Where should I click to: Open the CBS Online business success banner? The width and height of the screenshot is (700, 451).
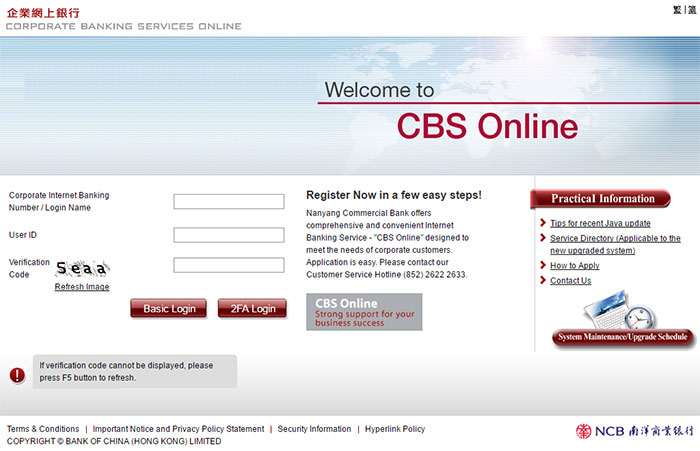click(364, 312)
